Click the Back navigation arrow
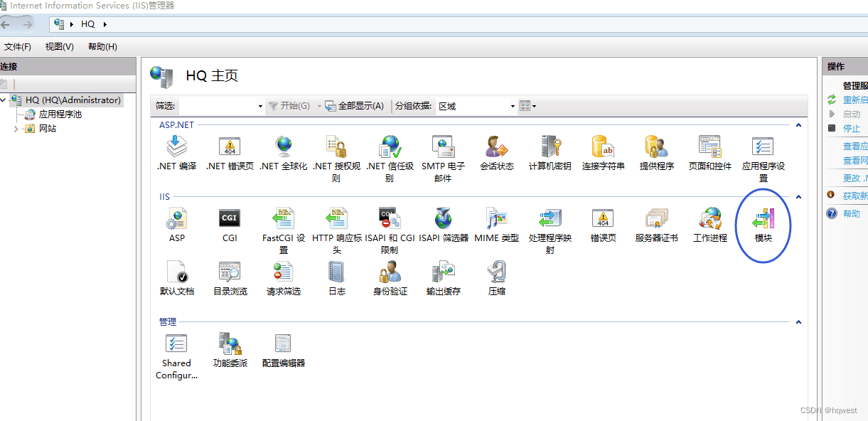The image size is (868, 421). pyautogui.click(x=6, y=24)
